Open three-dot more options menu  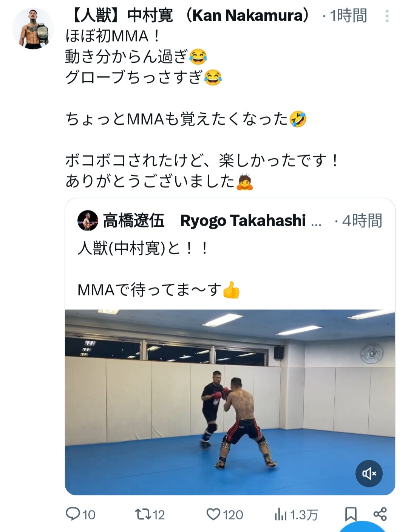click(387, 16)
